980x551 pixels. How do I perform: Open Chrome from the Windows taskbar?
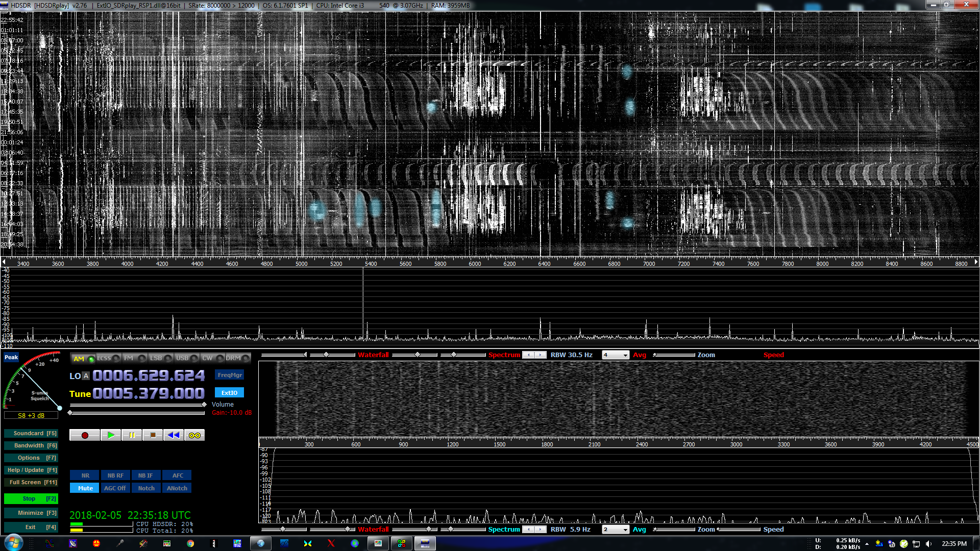click(190, 543)
